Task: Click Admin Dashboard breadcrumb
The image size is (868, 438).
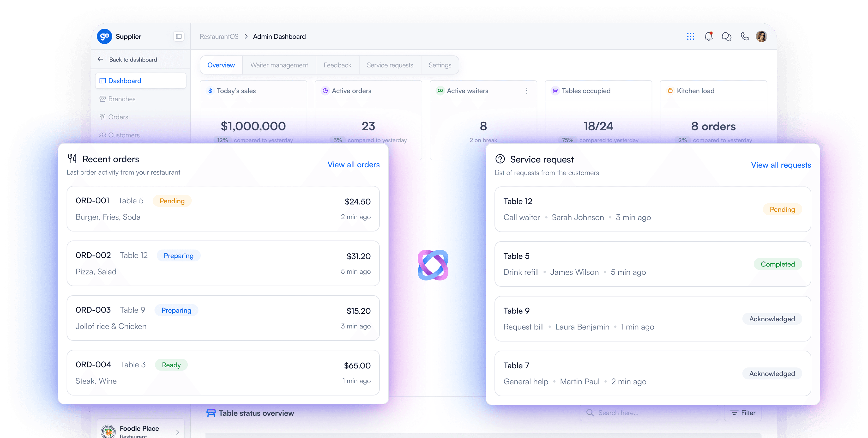Action: click(x=279, y=36)
